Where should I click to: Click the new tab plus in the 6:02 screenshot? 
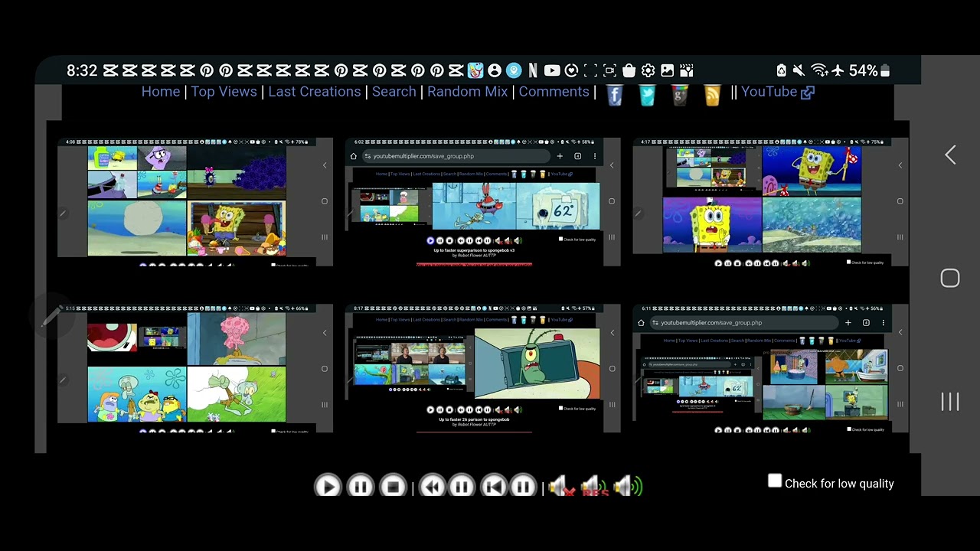point(560,156)
